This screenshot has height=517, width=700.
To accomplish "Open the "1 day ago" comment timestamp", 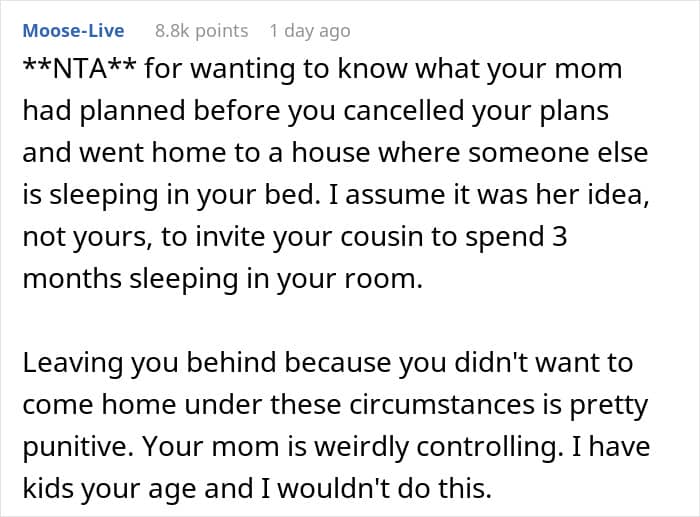I will [310, 31].
